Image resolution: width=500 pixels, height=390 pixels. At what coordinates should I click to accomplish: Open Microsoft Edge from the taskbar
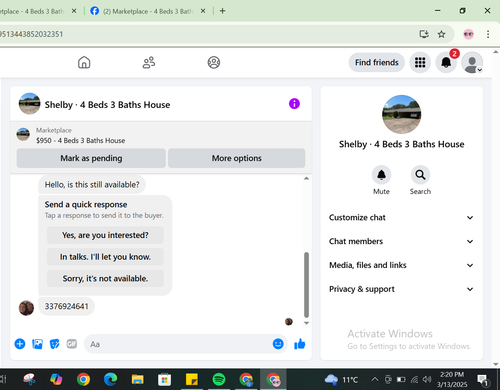tap(110, 379)
